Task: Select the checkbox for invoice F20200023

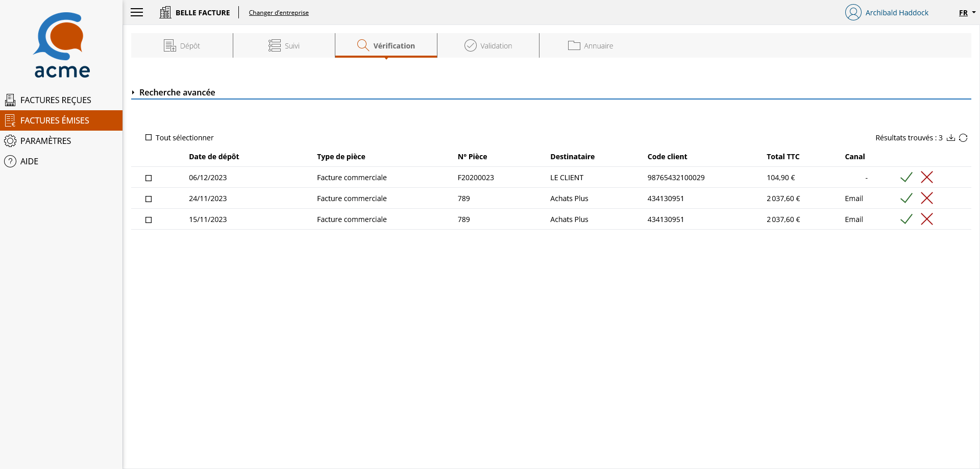Action: [x=149, y=178]
